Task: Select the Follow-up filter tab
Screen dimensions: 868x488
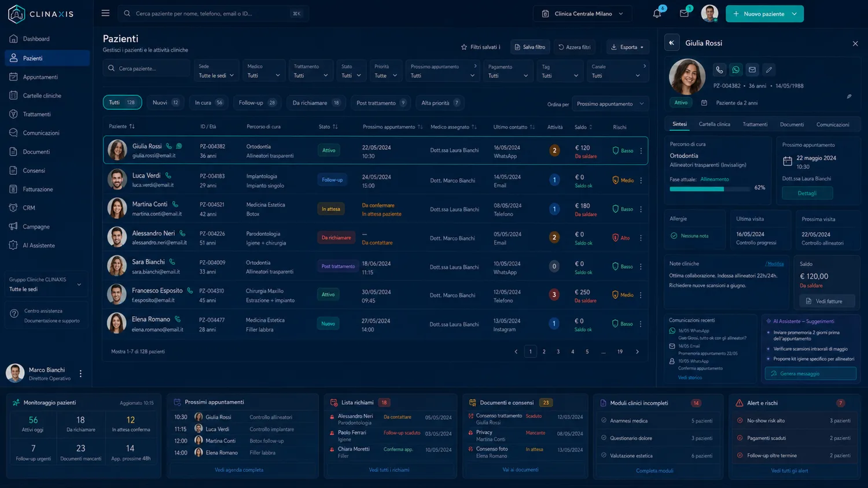Action: 258,102
